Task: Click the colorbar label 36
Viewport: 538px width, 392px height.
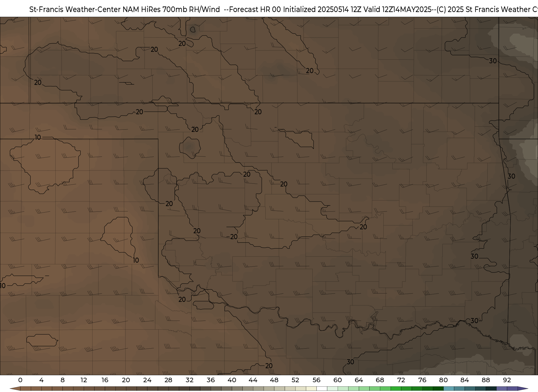Action: tap(211, 380)
